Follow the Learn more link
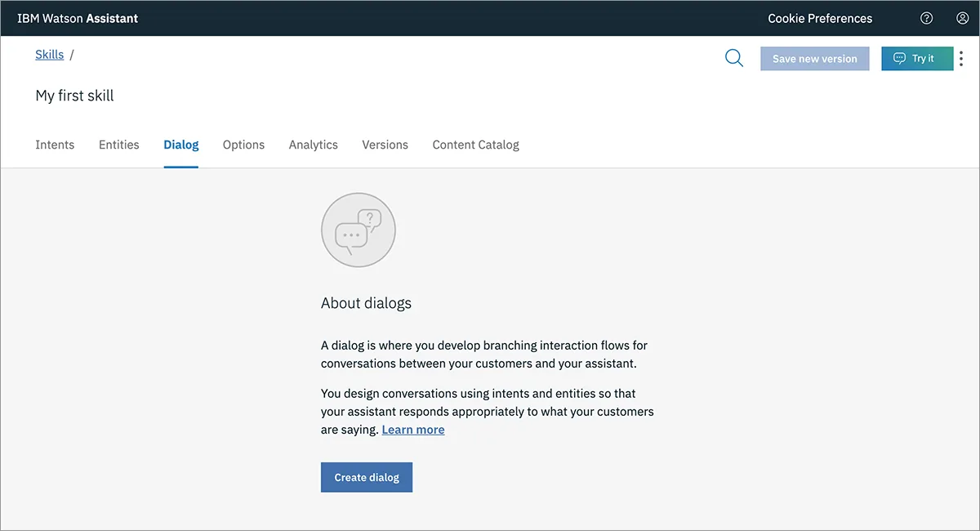The image size is (980, 531). pyautogui.click(x=413, y=430)
